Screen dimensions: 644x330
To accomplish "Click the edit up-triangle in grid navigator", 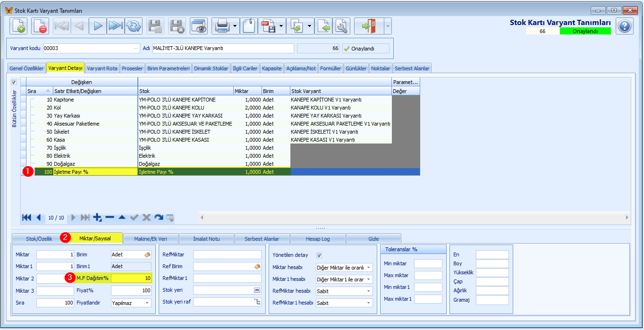I will tap(122, 218).
